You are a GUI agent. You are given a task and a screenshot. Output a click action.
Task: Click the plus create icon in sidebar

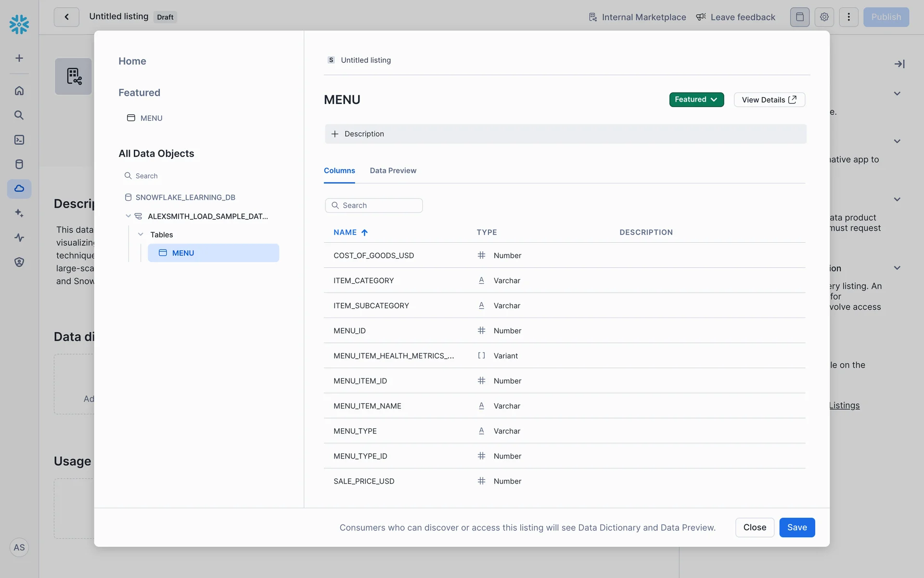(x=19, y=58)
